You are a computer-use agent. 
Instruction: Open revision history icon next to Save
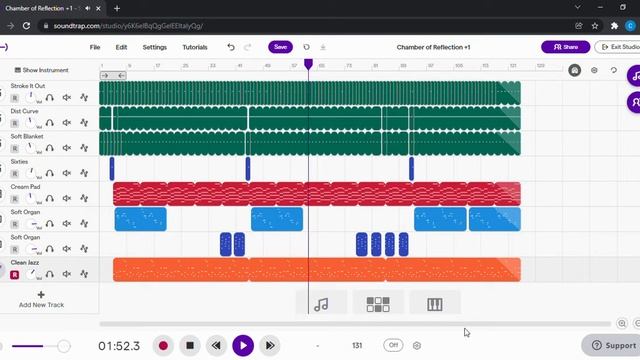point(307,47)
